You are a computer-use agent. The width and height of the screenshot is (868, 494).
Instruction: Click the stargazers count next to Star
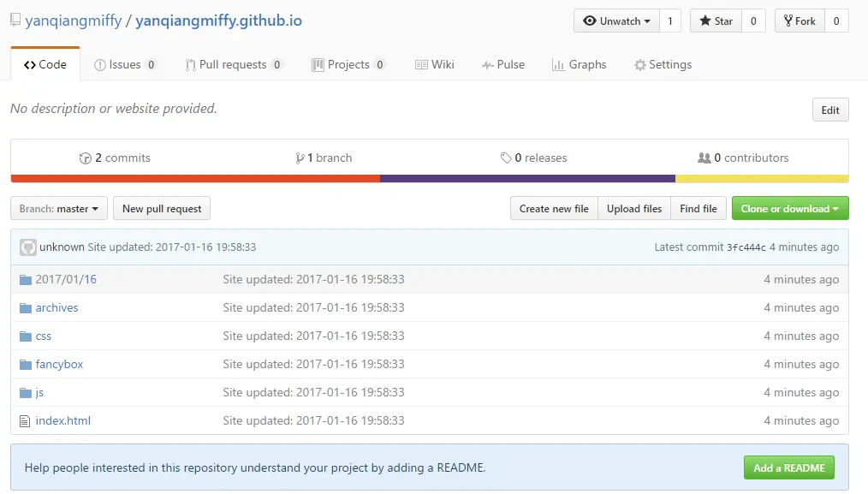[753, 21]
